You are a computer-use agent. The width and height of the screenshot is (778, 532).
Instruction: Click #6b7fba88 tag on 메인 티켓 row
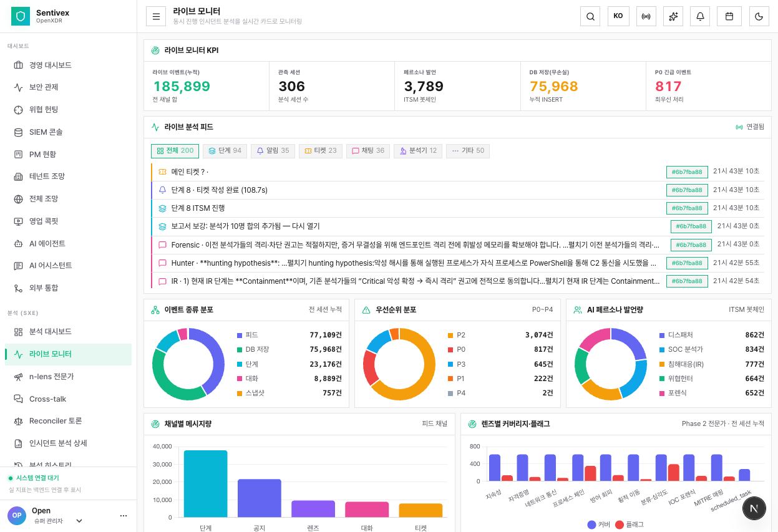pyautogui.click(x=687, y=172)
